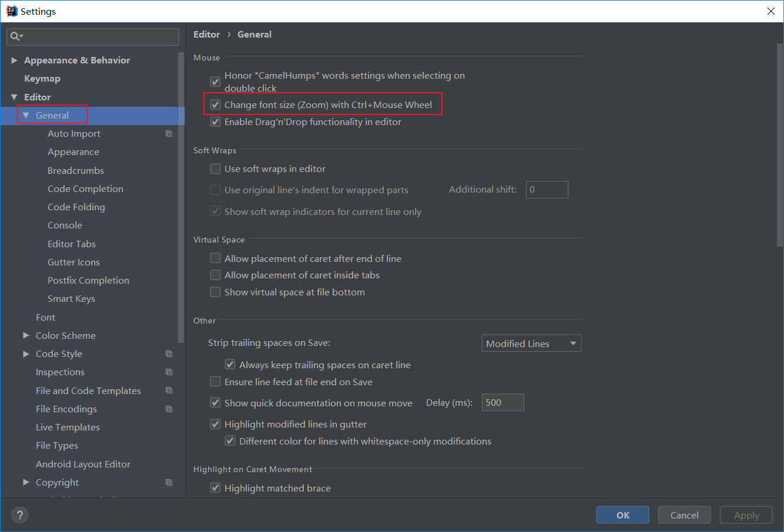Image resolution: width=784 pixels, height=532 pixels.
Task: Click the settings search input field
Action: (x=93, y=36)
